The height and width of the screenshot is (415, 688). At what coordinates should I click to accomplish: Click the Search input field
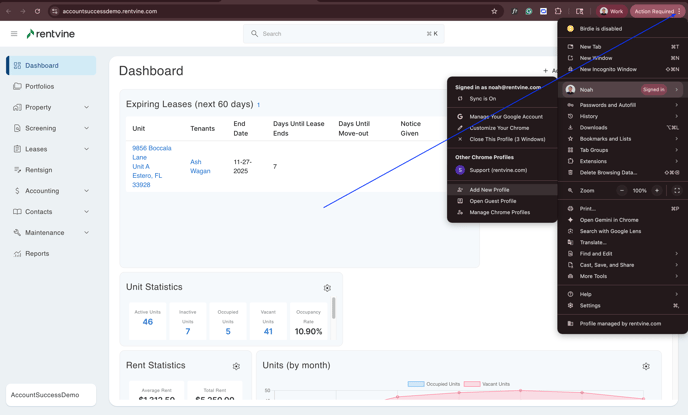(x=343, y=34)
